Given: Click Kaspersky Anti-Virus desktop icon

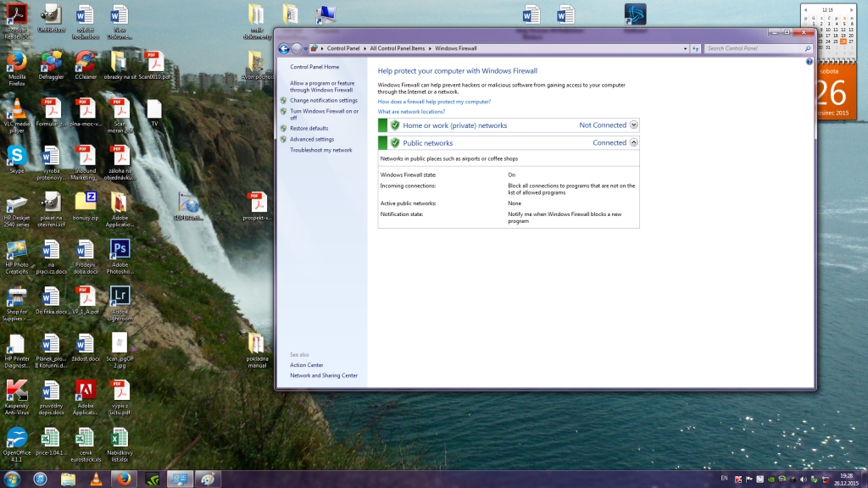Looking at the screenshot, I should pos(16,391).
